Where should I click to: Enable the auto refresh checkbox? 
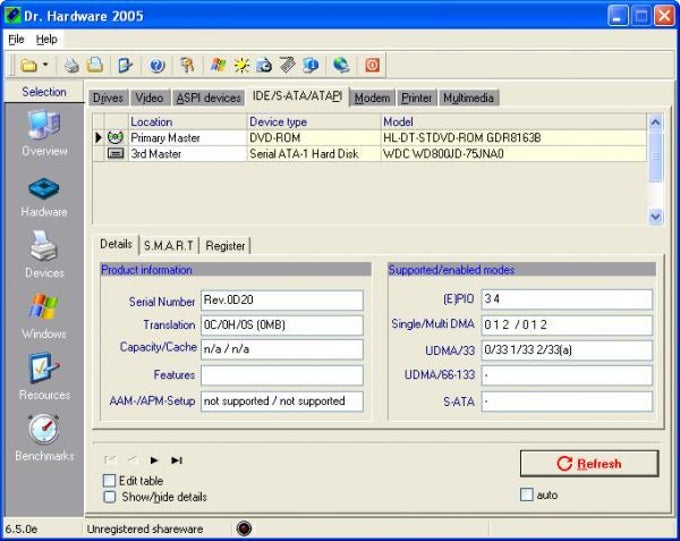click(x=526, y=495)
